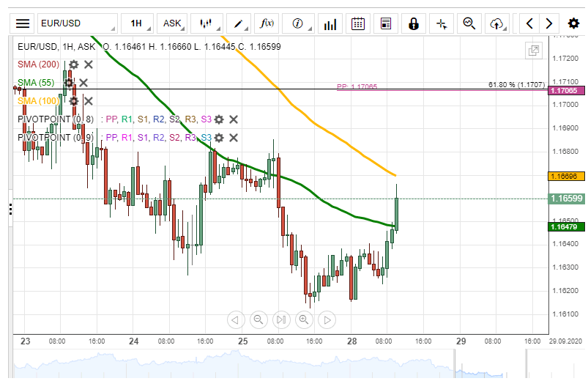588x381 pixels.
Task: Click the 29.09.2020 date label
Action: pyautogui.click(x=565, y=341)
